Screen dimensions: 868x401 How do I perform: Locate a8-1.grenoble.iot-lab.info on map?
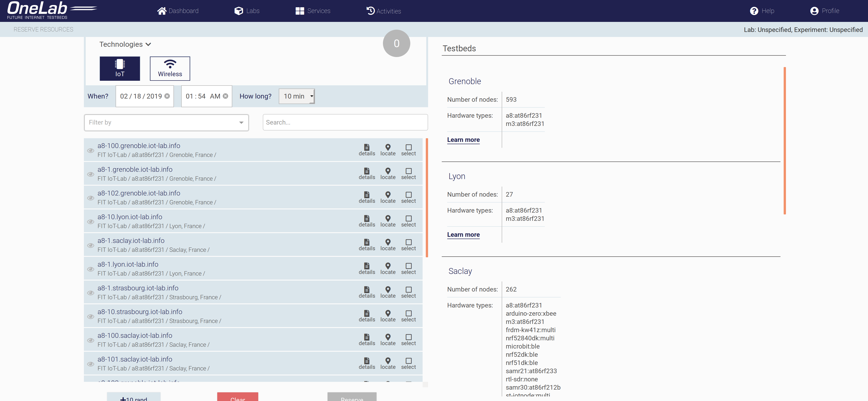pos(388,171)
